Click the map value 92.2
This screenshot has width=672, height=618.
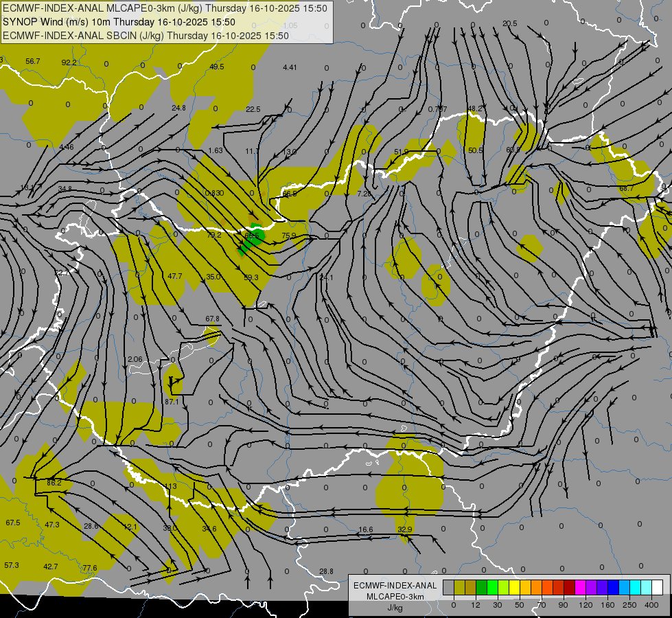click(69, 62)
